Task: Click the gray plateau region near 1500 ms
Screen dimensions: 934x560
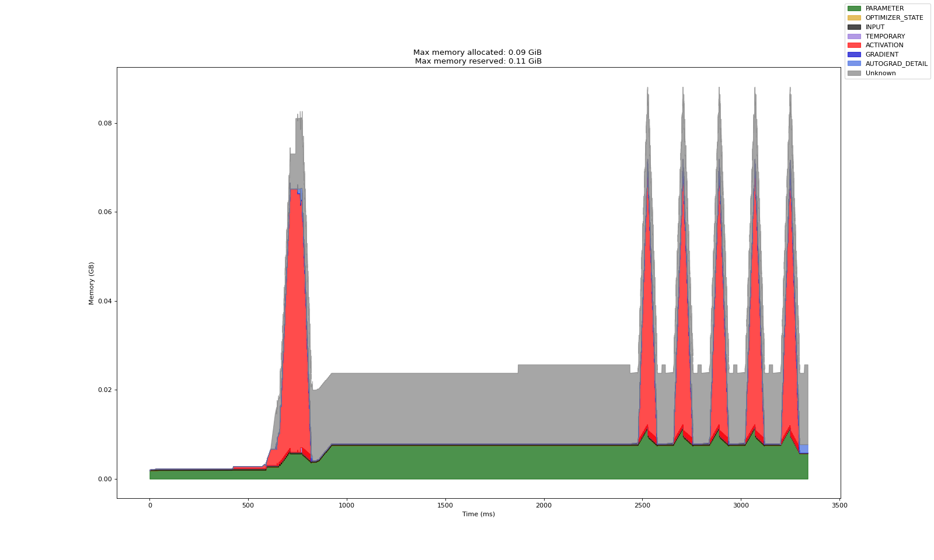Action: [445, 408]
